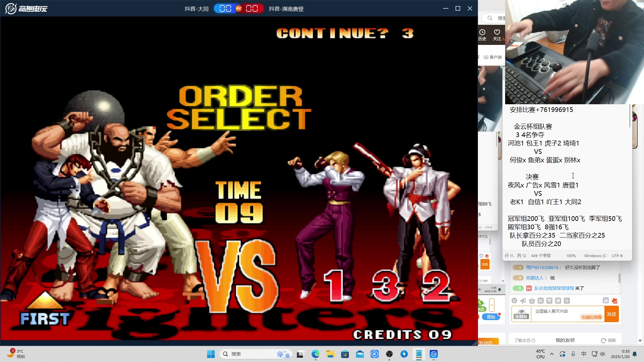644x362 pixels.
Task: Click the UTF-8 encoding in Notepad status bar
Action: click(x=617, y=256)
